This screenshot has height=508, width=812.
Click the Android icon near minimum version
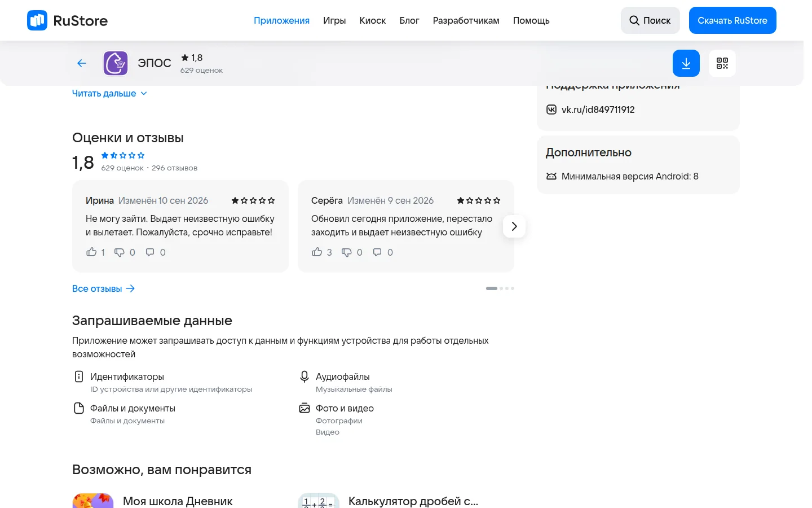(x=551, y=176)
